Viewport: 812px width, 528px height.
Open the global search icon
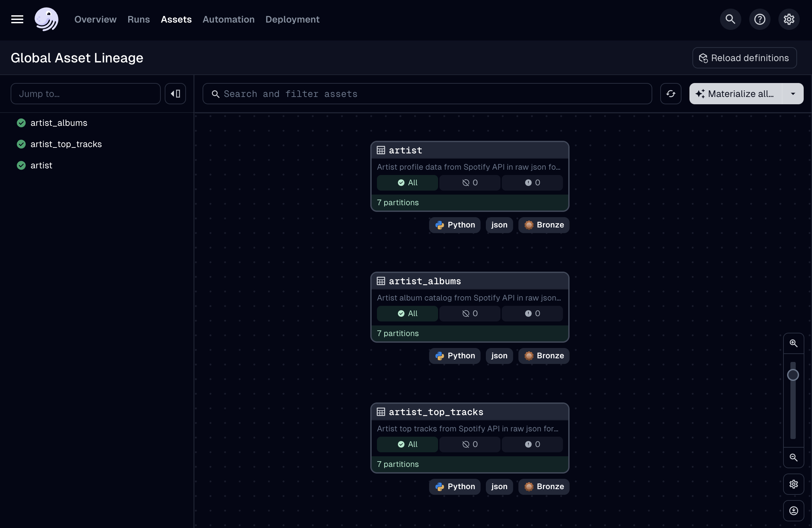(x=730, y=20)
